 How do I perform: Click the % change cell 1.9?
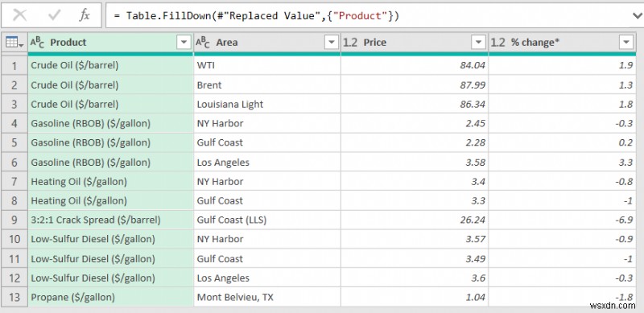click(562, 65)
